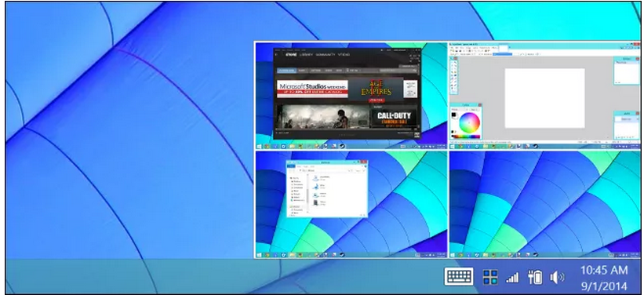This screenshot has width=644, height=295.
Task: Click the LIBRARY tab in Steam preview
Action: coord(307,54)
